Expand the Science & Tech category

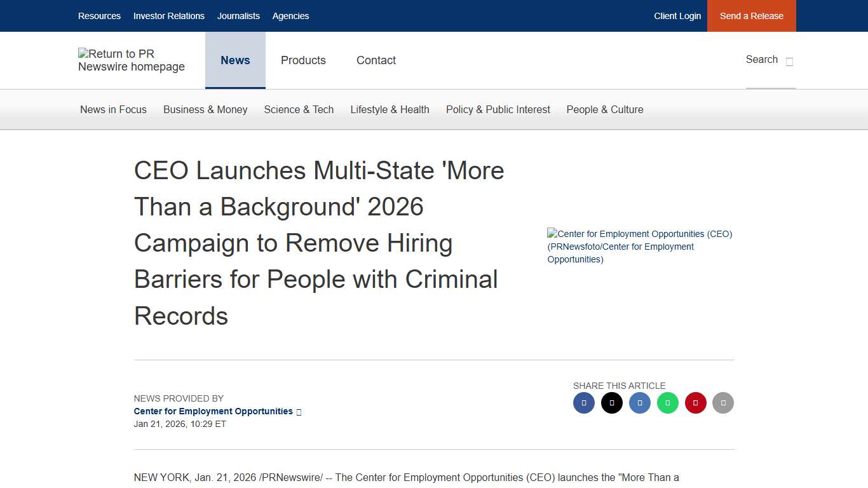tap(299, 109)
